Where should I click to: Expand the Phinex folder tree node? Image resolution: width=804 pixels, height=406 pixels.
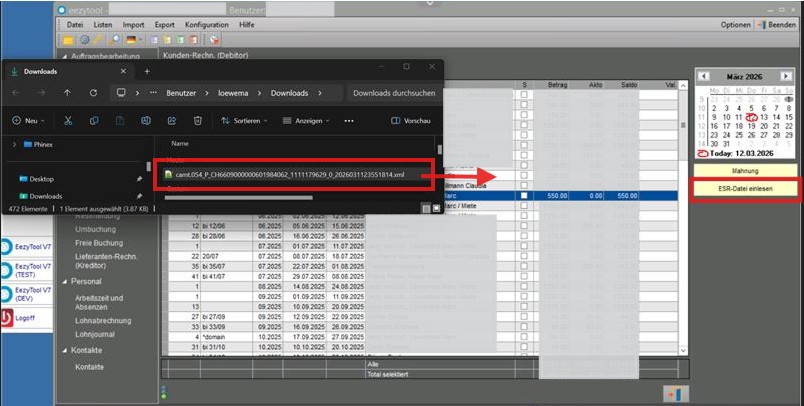(13, 144)
